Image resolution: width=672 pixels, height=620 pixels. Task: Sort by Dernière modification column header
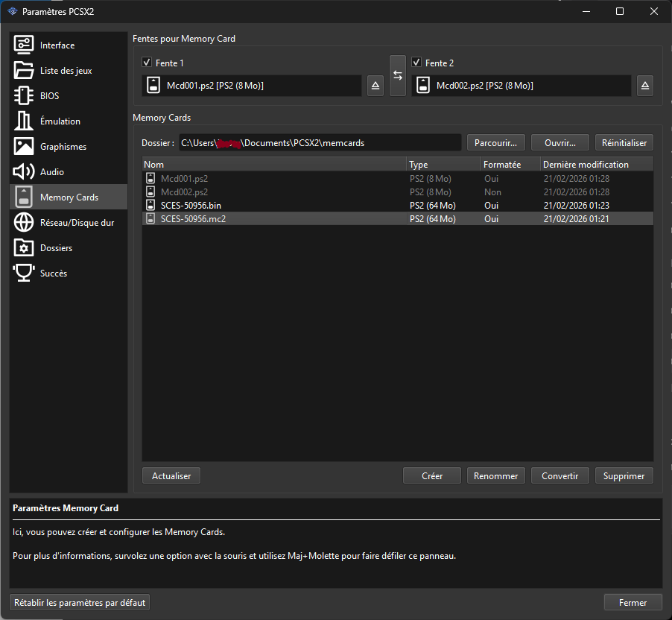point(596,165)
